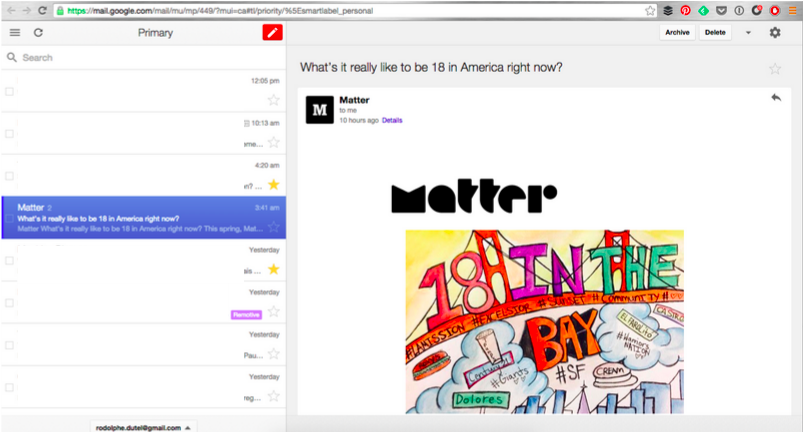Refresh the inbox with reload icon
Screen dimensions: 804x432
pyautogui.click(x=38, y=33)
